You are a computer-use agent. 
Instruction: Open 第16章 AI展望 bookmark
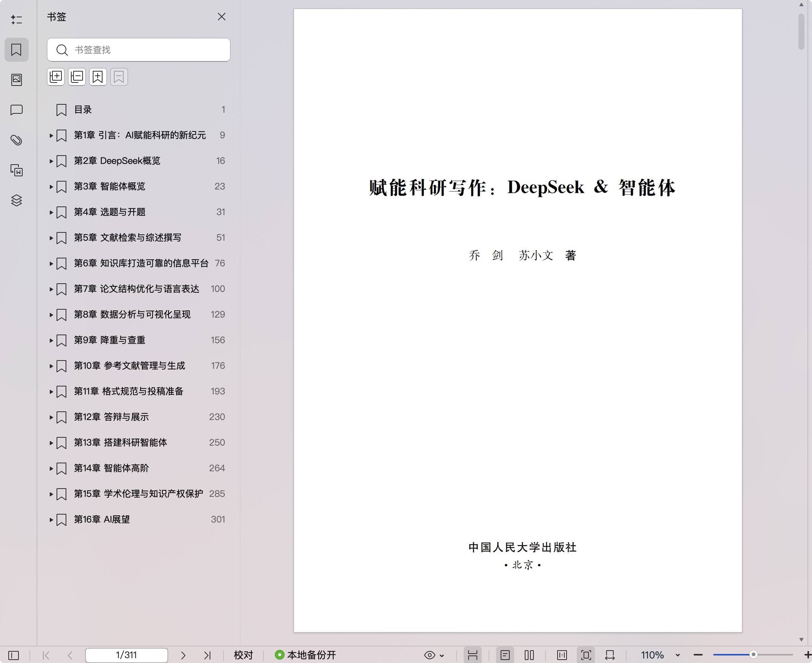click(102, 519)
